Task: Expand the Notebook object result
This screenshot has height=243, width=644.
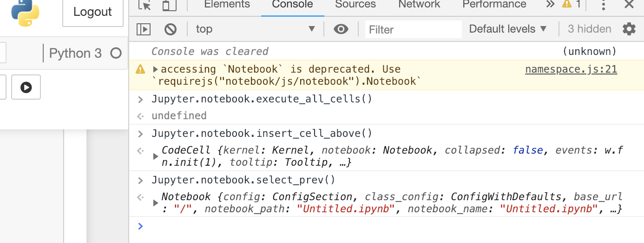Action: (156, 203)
